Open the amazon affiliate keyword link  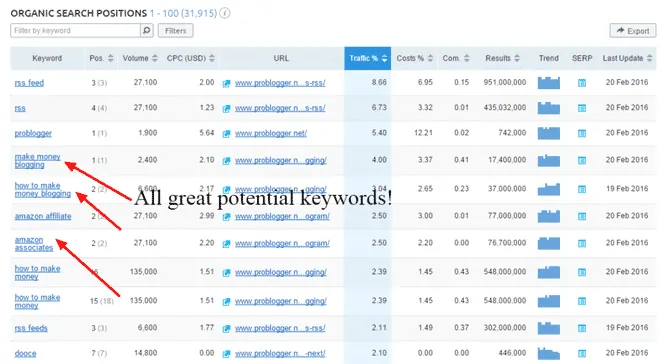[x=43, y=216]
